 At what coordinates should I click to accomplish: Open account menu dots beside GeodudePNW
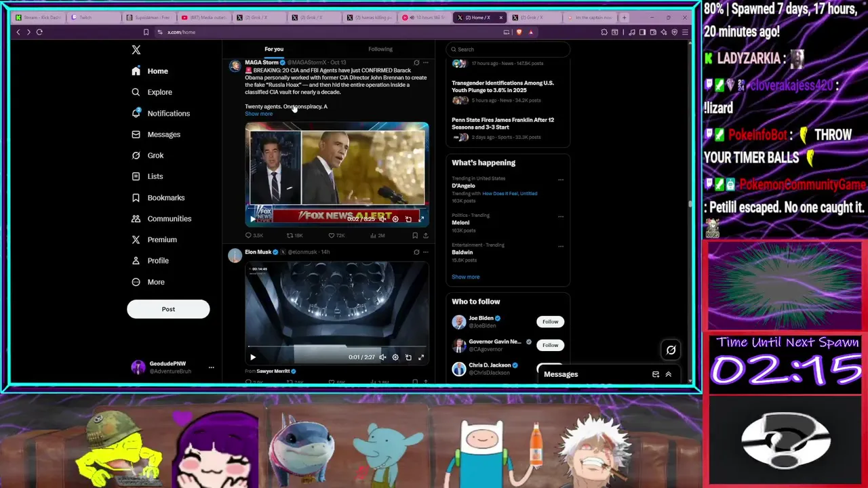click(x=211, y=367)
